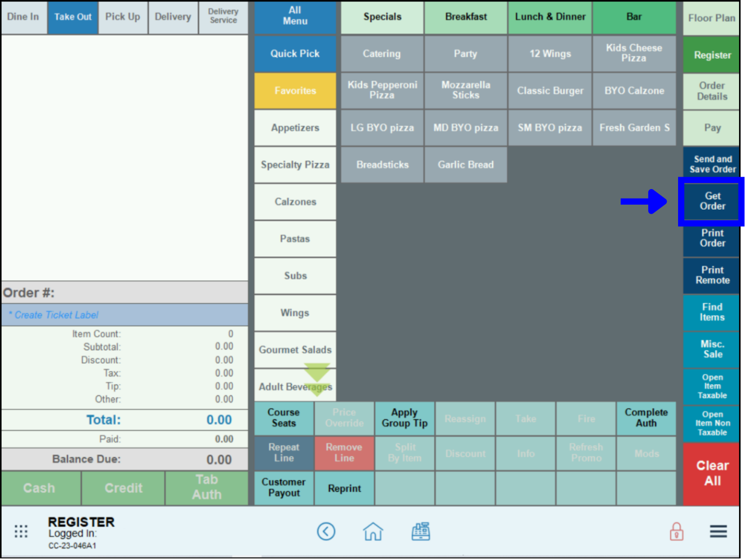
Task: Select the Pastas category
Action: [x=295, y=239]
